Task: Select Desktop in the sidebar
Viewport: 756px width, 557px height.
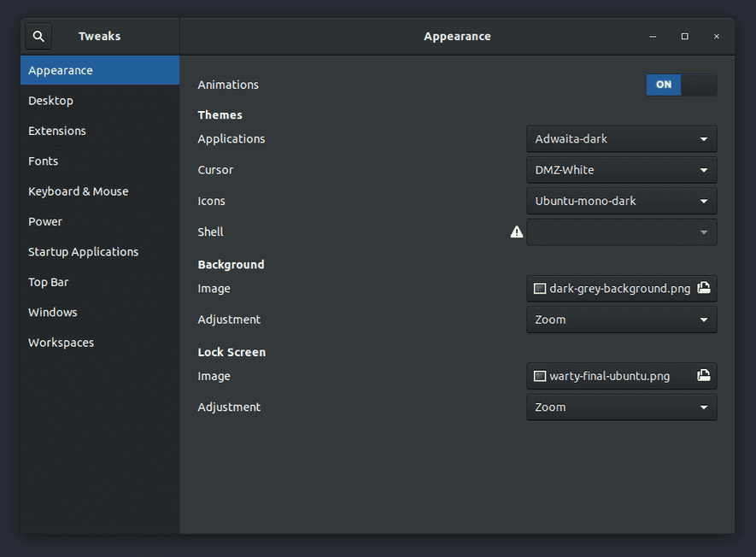Action: coord(100,100)
